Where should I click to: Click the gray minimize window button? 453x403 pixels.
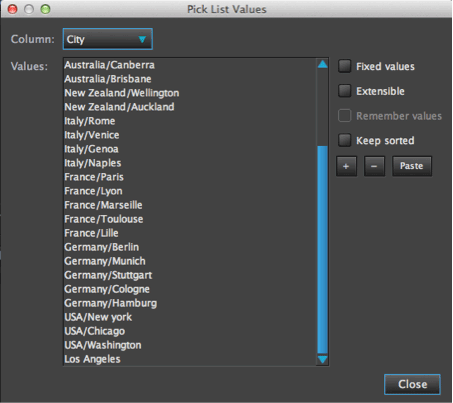pyautogui.click(x=29, y=9)
